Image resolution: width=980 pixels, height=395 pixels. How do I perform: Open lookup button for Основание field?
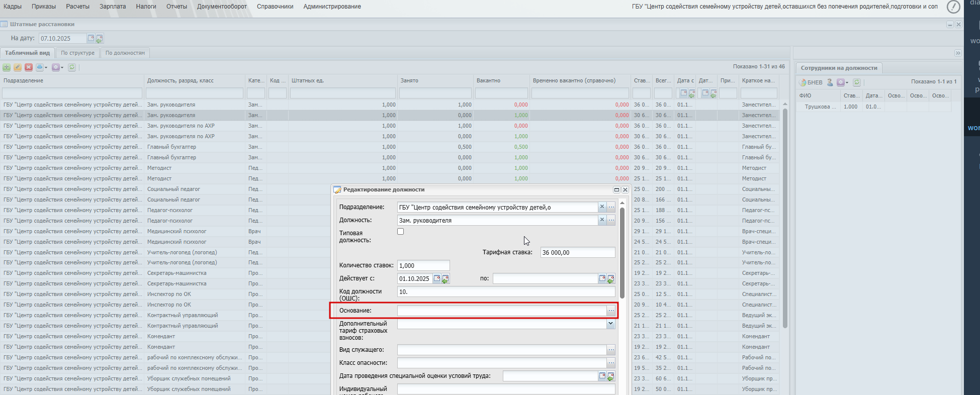(x=611, y=311)
